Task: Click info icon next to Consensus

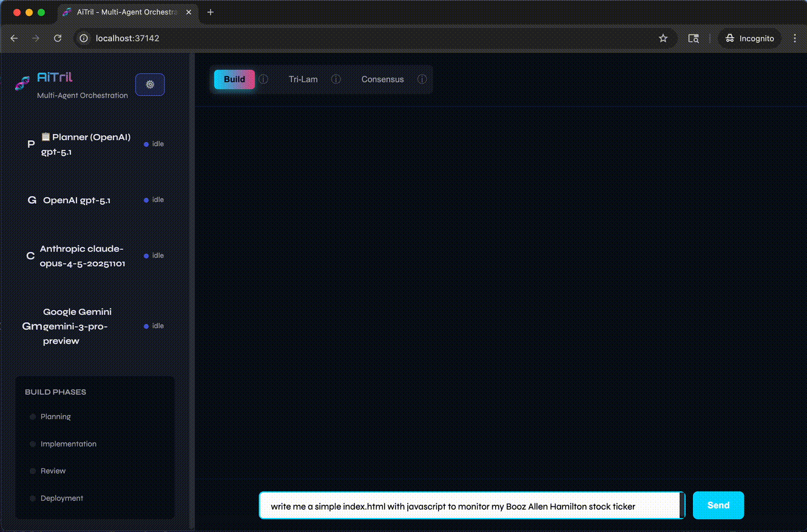Action: [422, 79]
